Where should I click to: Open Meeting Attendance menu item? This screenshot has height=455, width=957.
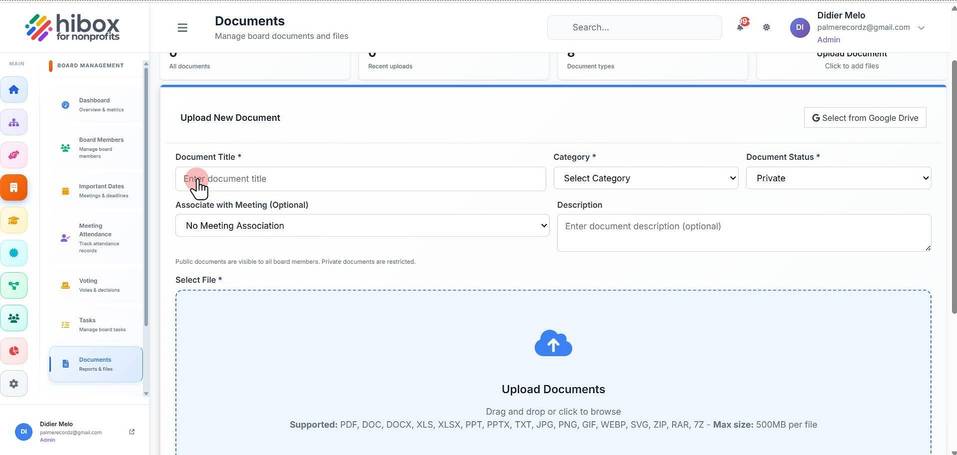click(95, 238)
